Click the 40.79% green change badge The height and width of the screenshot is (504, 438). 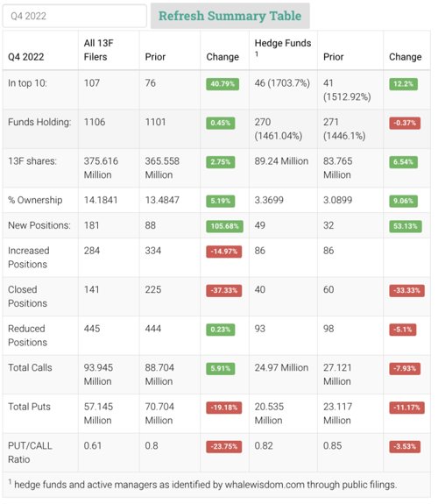[x=223, y=84]
